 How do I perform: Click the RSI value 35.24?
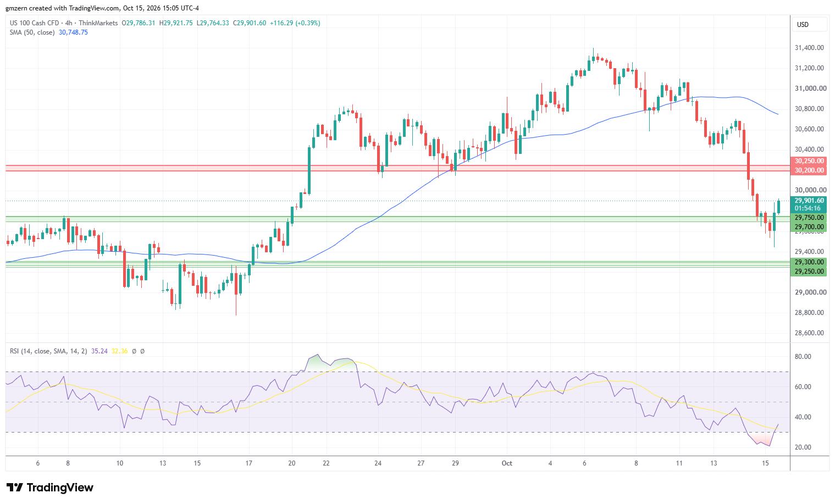(x=99, y=351)
